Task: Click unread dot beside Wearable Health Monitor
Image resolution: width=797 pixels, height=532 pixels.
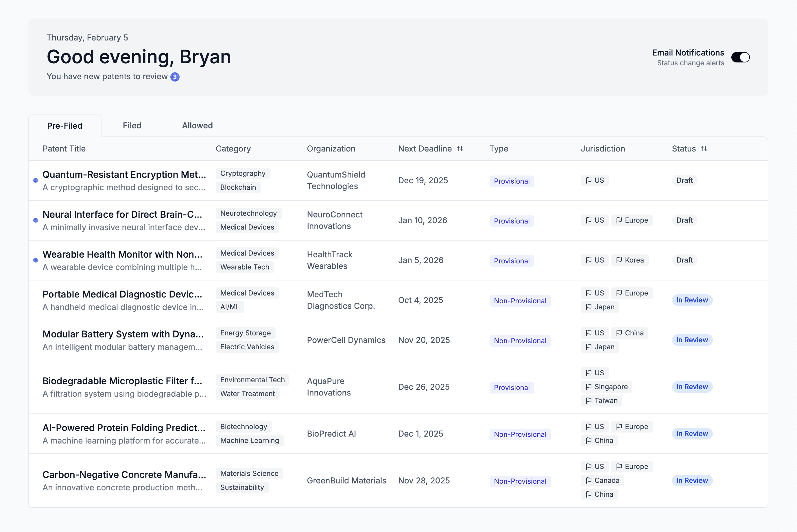Action: pos(36,260)
